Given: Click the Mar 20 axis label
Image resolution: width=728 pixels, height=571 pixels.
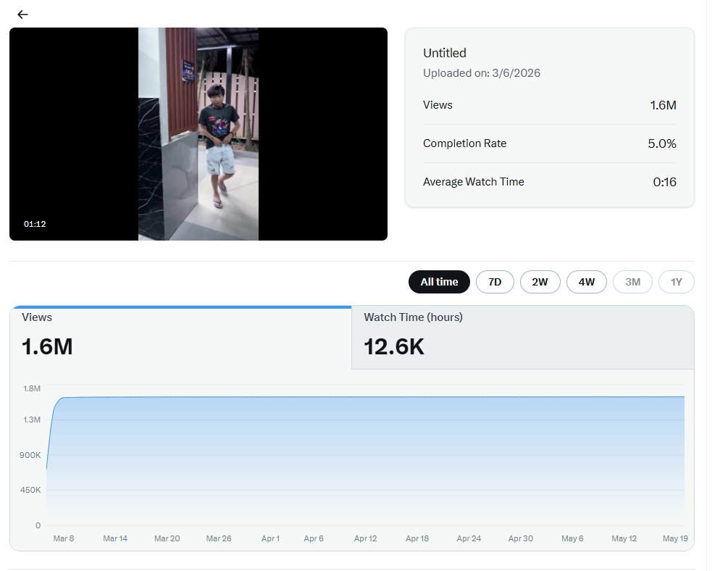Looking at the screenshot, I should (x=167, y=538).
